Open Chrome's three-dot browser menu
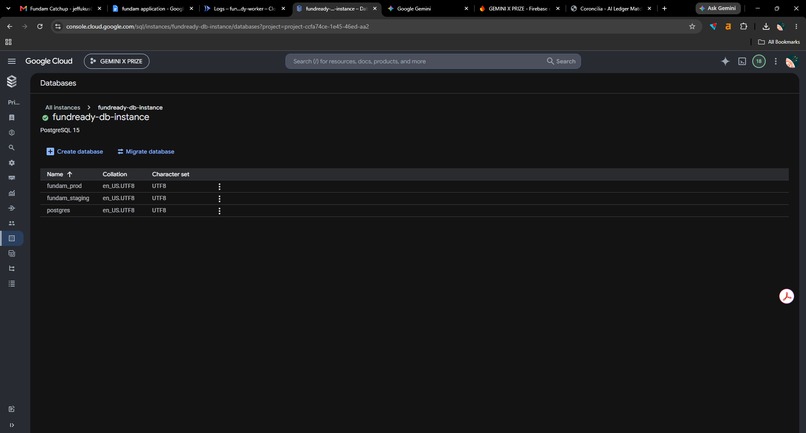 (796, 26)
